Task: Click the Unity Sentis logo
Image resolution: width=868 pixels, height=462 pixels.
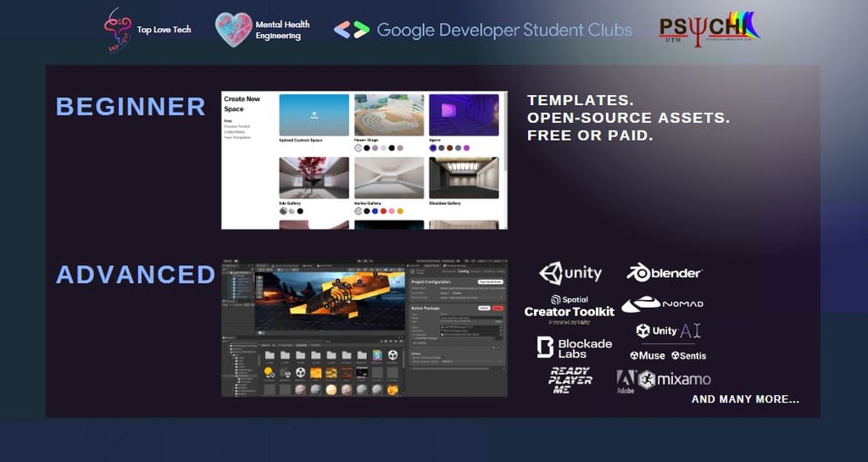Action: coord(688,356)
